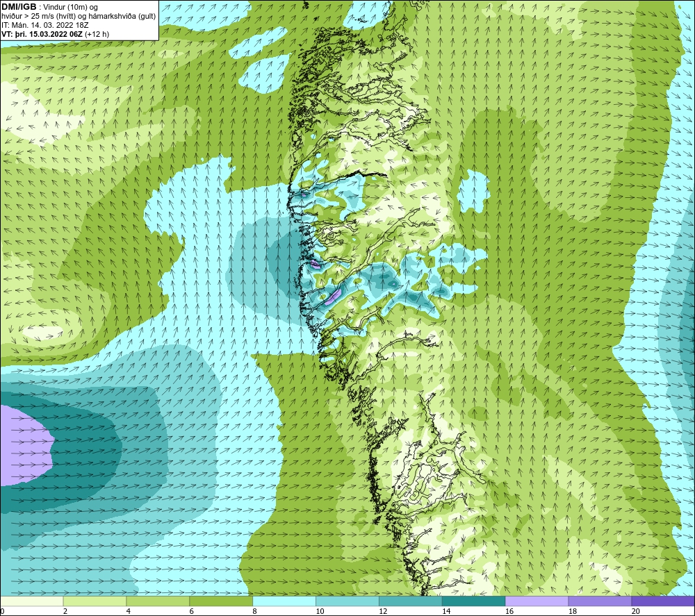Click the pale yellow 0–2 m/s legend swatch
695x616 pixels.
point(31,601)
